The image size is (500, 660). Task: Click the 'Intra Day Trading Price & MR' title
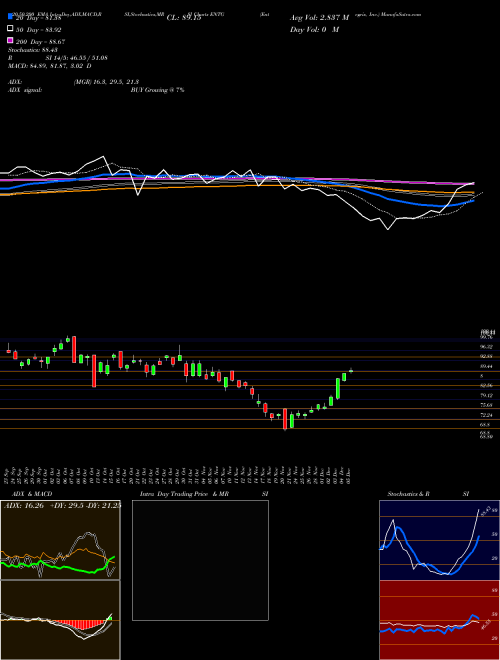pos(184,494)
